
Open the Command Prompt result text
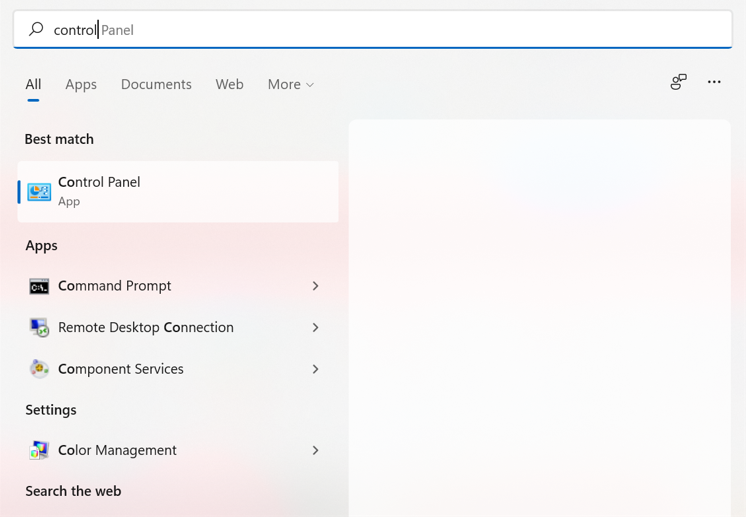tap(114, 286)
